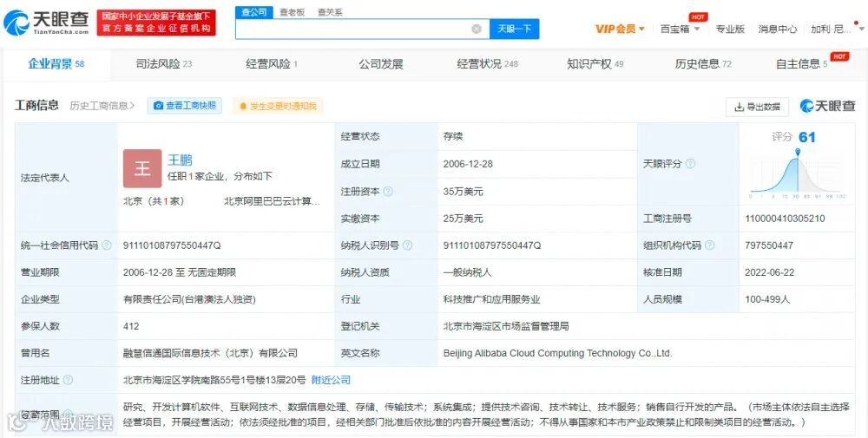Click the help icon next to 注册资本
The image size is (868, 438).
tap(388, 192)
